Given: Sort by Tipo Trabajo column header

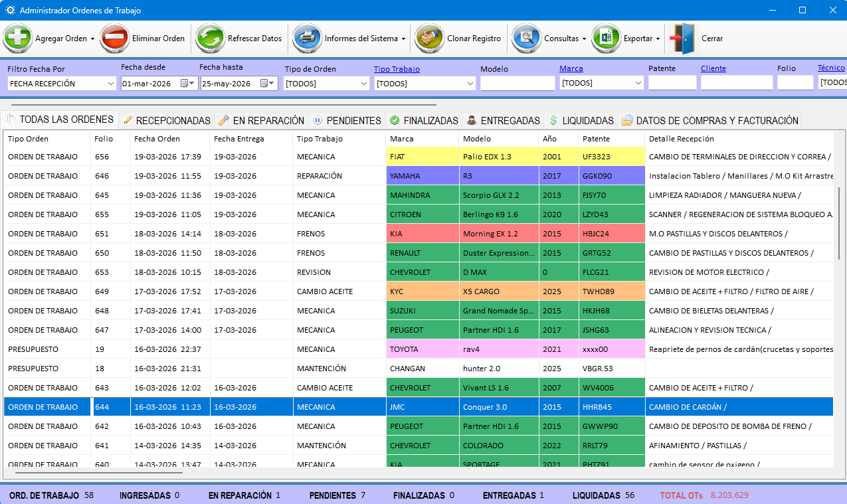Looking at the screenshot, I should click(339, 139).
